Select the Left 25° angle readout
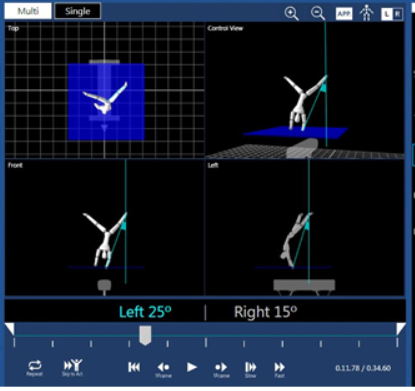415x391 pixels. point(145,312)
